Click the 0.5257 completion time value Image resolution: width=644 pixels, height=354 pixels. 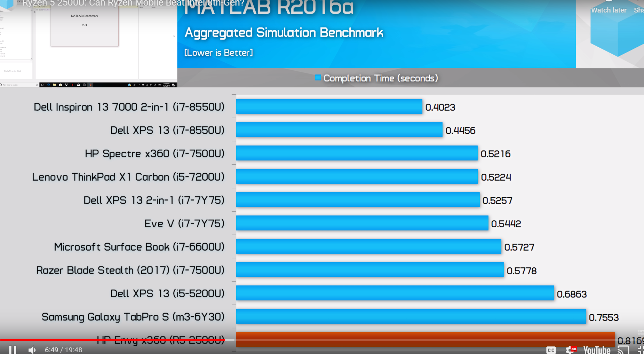(497, 200)
